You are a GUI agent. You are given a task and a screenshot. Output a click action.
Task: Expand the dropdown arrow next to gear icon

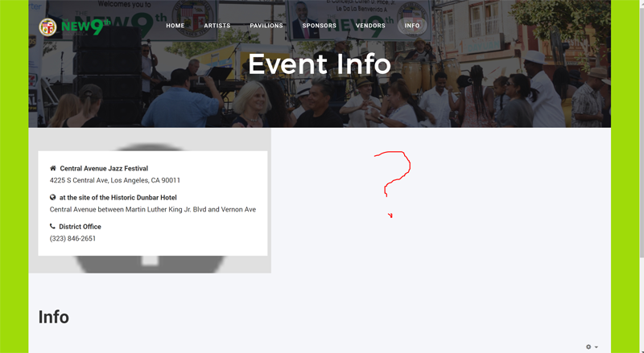597,347
